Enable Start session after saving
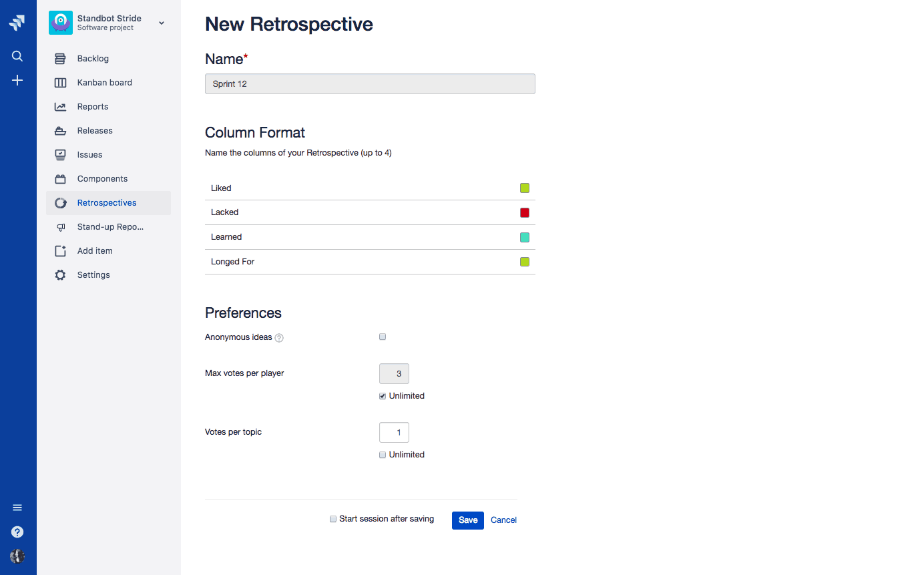 click(332, 518)
